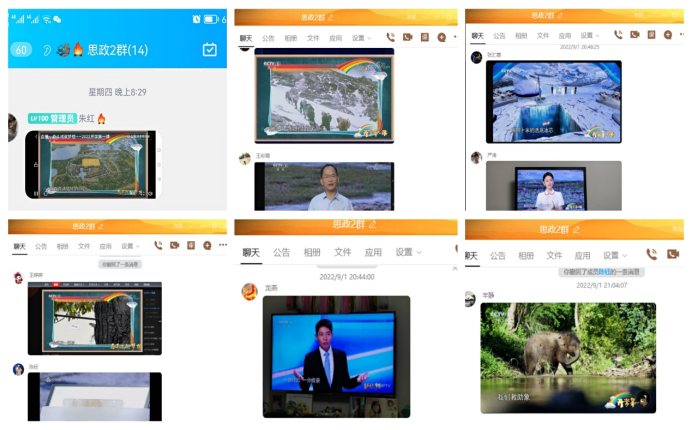Open 公告 tab in the elephant photo window
Image resolution: width=693 pixels, height=430 pixels.
[x=497, y=255]
